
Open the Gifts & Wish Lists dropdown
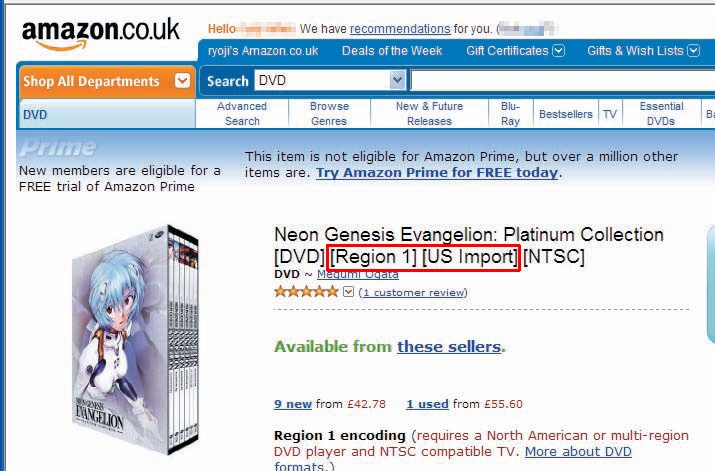coord(643,51)
